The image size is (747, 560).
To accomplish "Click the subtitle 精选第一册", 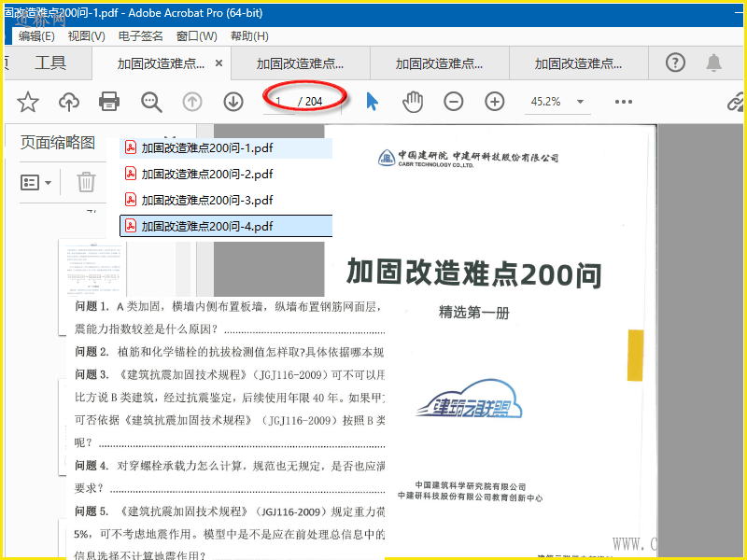I will coord(474,313).
